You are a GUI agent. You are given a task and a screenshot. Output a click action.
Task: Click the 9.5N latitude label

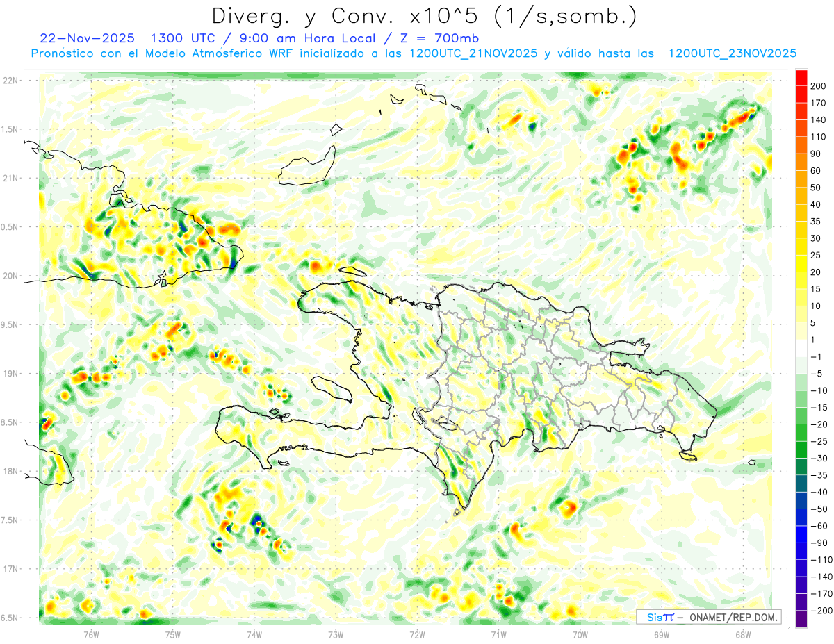10,325
